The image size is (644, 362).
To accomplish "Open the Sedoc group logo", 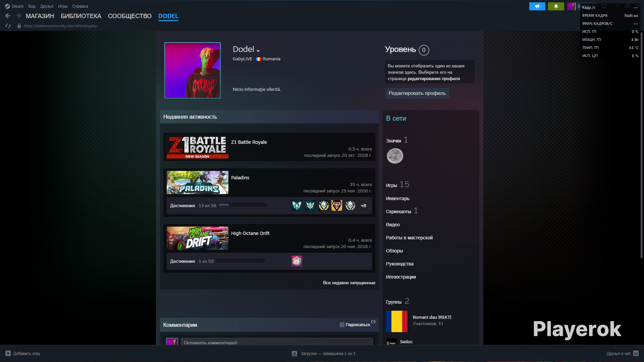I will 392,342.
